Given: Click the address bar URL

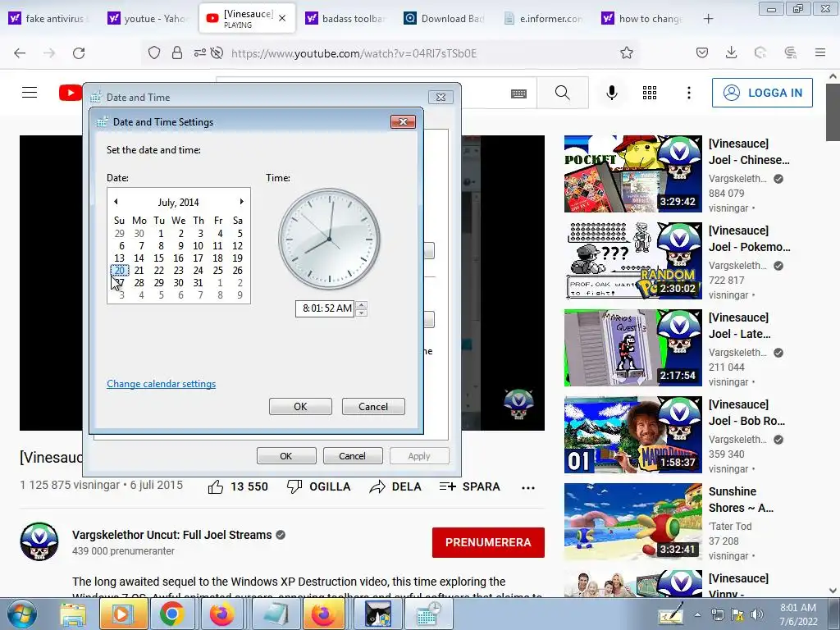Looking at the screenshot, I should 354,53.
